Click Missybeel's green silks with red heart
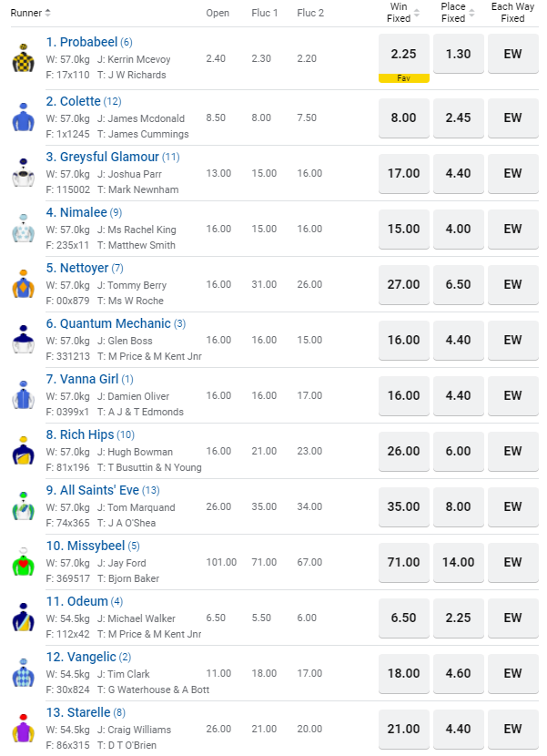547x756 pixels. coord(23,562)
